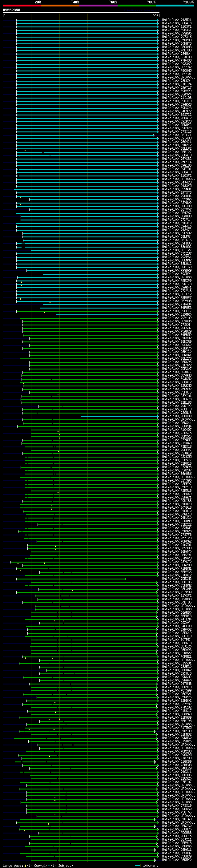197x868 pixels.
Task: Select label UniRef100_A7P434
Action: click(x=176, y=304)
